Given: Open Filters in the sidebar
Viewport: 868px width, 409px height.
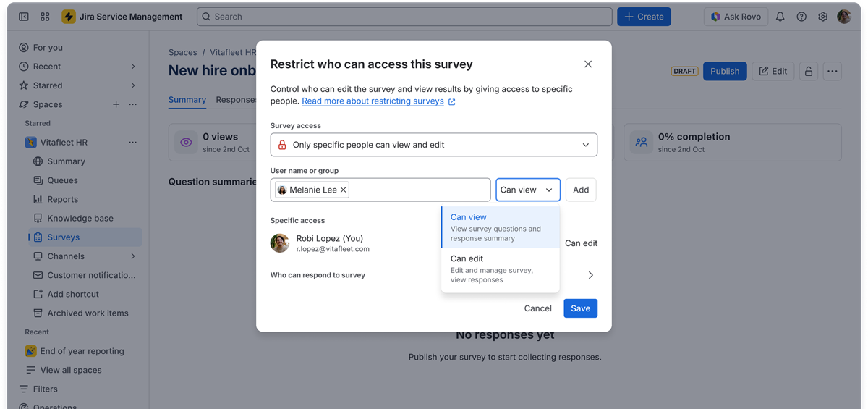Looking at the screenshot, I should point(45,389).
